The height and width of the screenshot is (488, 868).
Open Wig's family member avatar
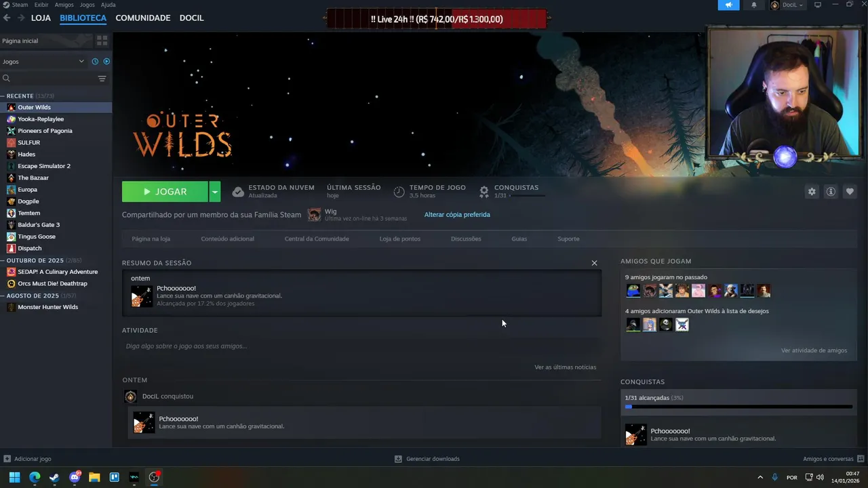pyautogui.click(x=314, y=215)
